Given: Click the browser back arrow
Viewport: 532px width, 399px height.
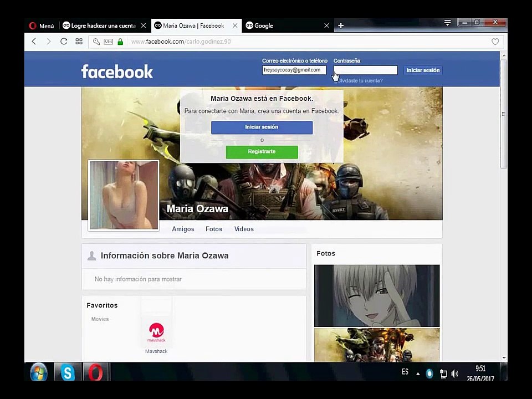Looking at the screenshot, I should (34, 42).
